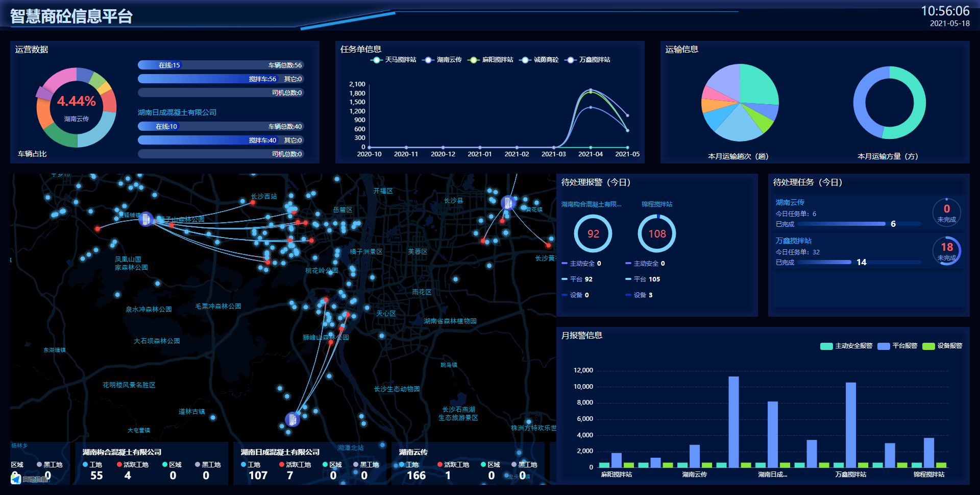Select the southernmost station building marker on map

(292, 419)
